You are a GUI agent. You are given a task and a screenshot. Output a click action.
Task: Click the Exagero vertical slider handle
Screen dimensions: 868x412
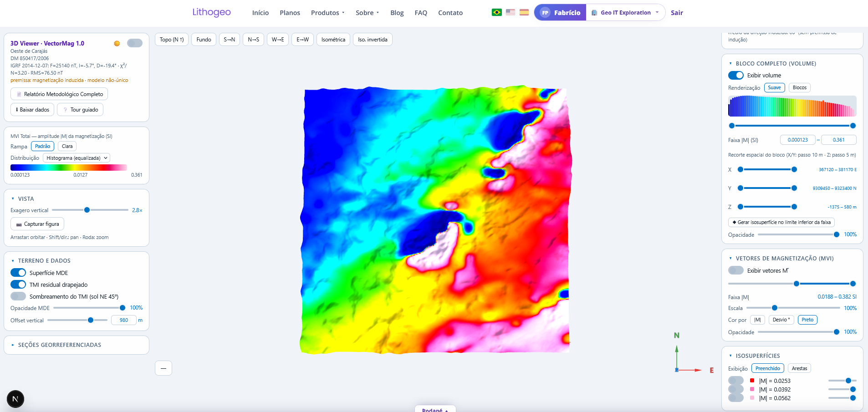[x=87, y=210]
